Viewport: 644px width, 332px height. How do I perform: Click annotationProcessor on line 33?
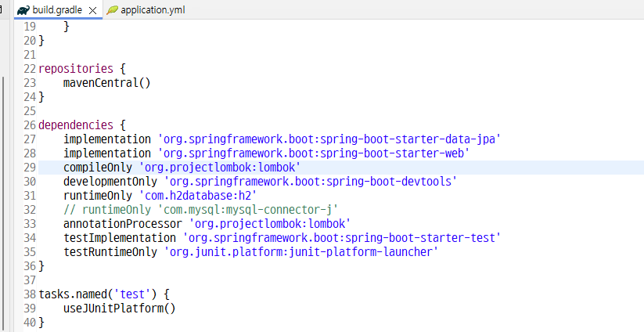click(x=122, y=224)
